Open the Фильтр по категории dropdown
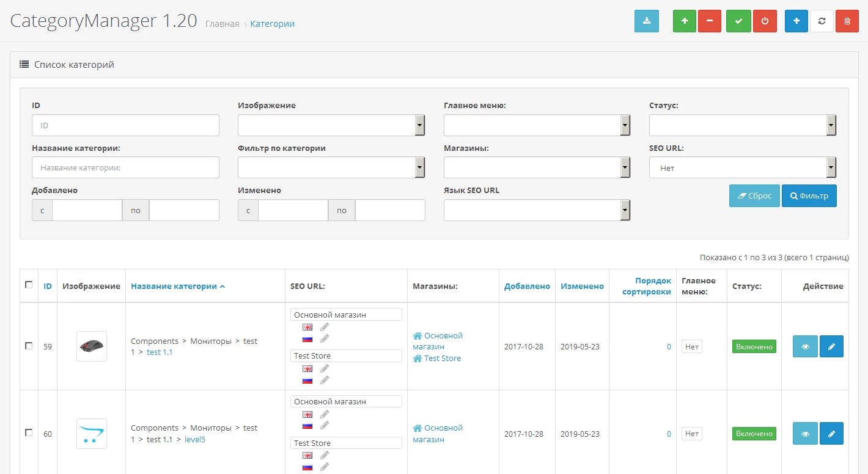 point(331,167)
